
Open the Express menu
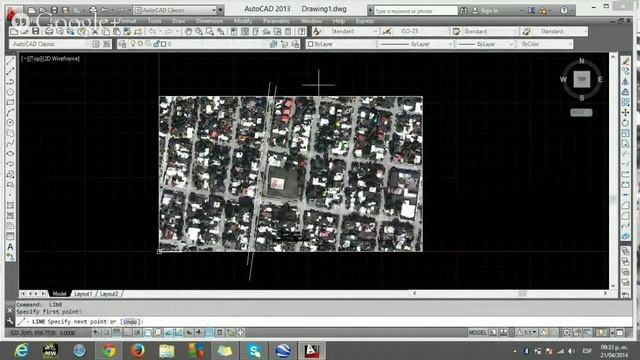[x=364, y=21]
